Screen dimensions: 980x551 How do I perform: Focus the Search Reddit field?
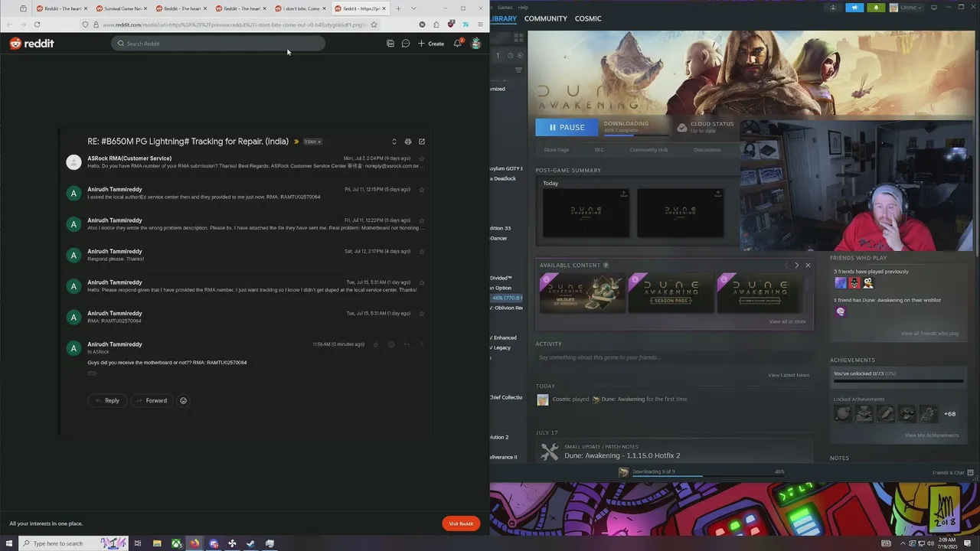(x=218, y=44)
